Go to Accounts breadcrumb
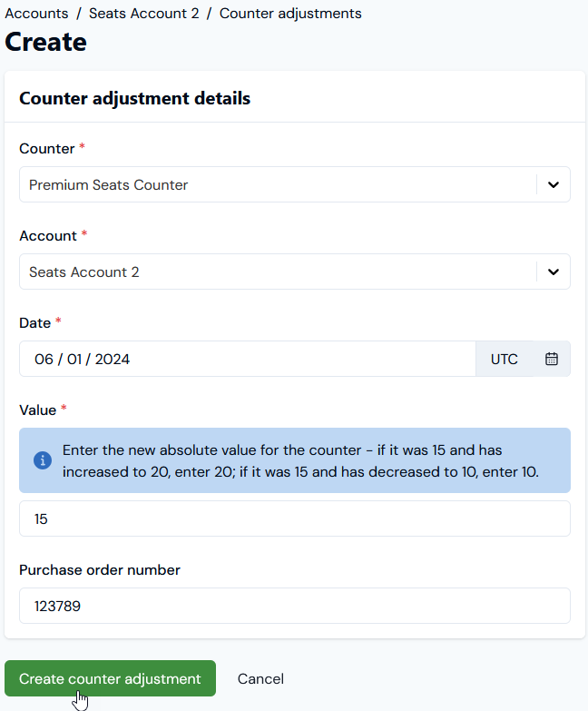Image resolution: width=588 pixels, height=711 pixels. [x=36, y=13]
